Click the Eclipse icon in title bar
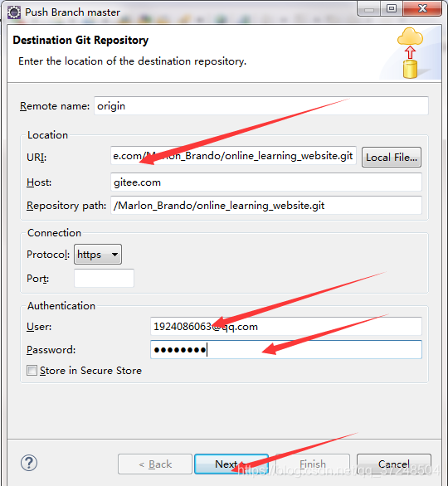This screenshot has width=448, height=486. (14, 12)
